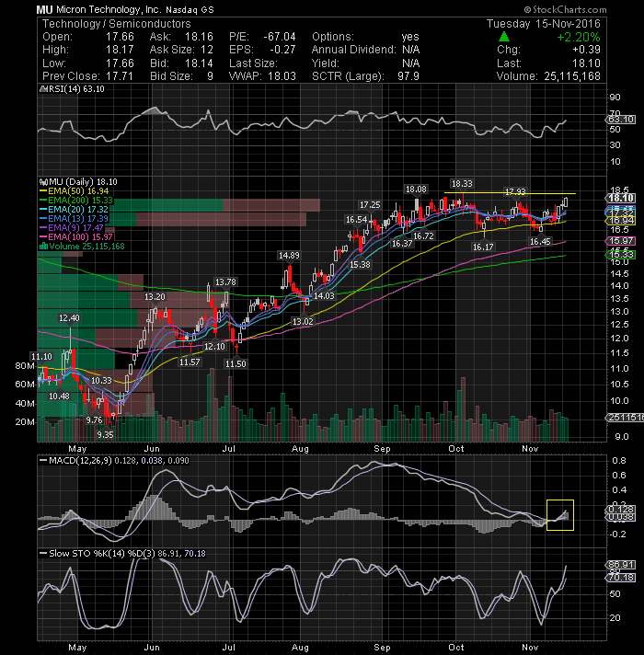Click the 18.33 high price callout
This screenshot has width=644, height=655.
462,183
